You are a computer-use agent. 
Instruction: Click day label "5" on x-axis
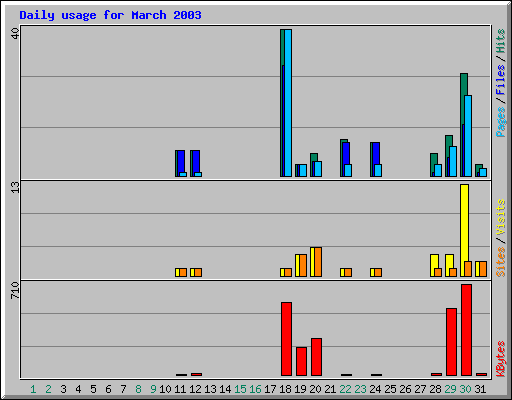[x=93, y=389]
